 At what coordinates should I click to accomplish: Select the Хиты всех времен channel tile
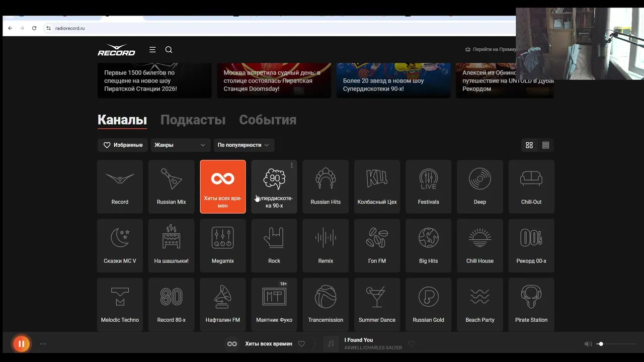(x=223, y=187)
